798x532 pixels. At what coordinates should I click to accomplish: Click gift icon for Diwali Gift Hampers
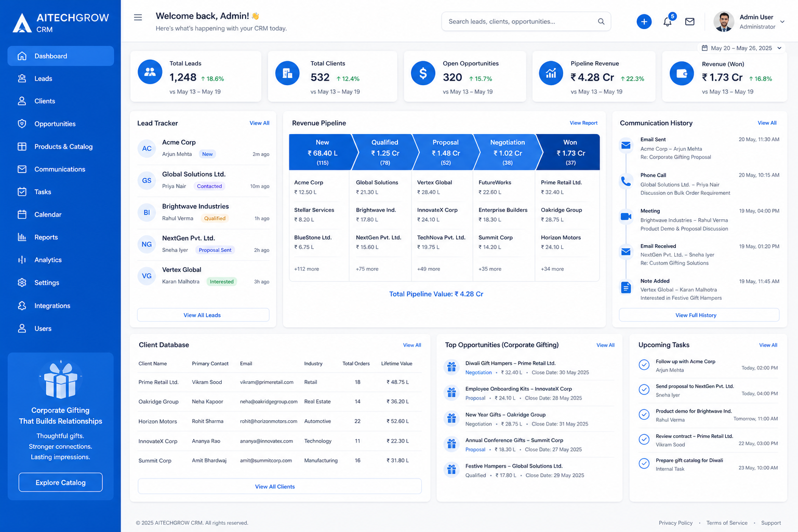(451, 367)
